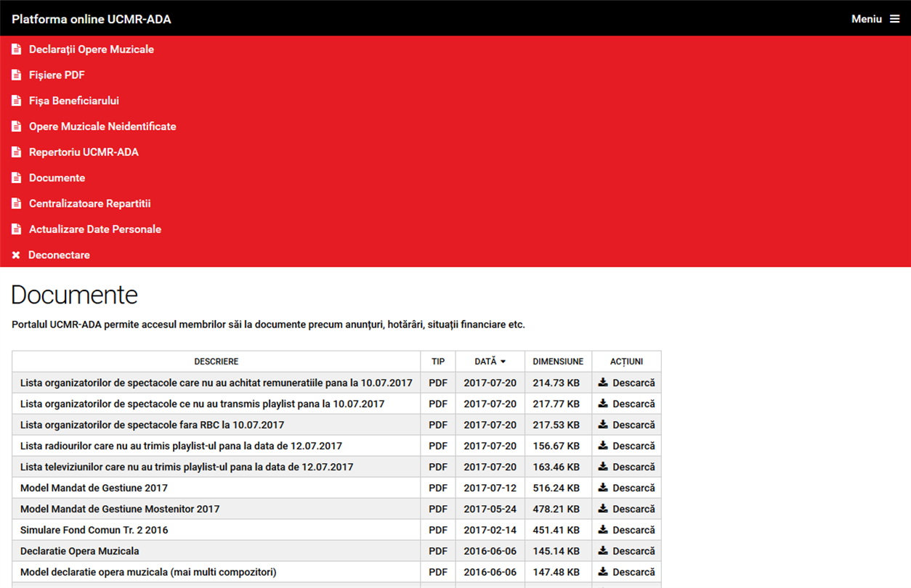Click the ACȚIUNI column header

[x=626, y=362]
